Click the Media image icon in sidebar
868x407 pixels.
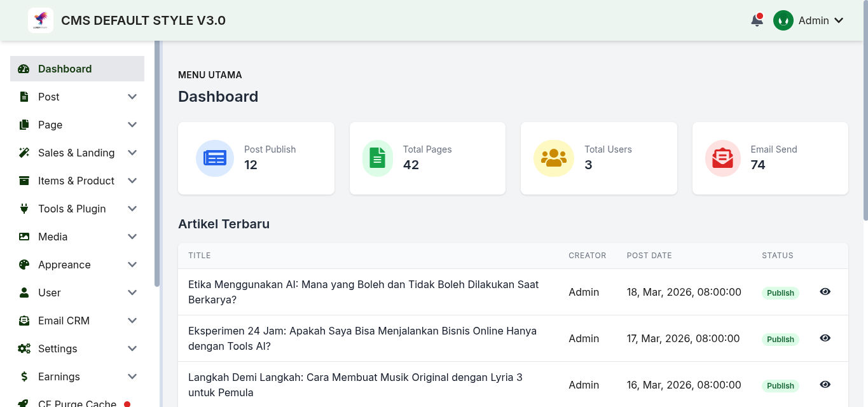24,237
